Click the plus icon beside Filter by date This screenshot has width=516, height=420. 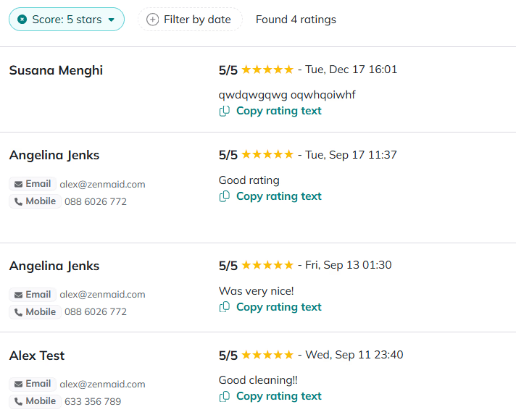[152, 20]
